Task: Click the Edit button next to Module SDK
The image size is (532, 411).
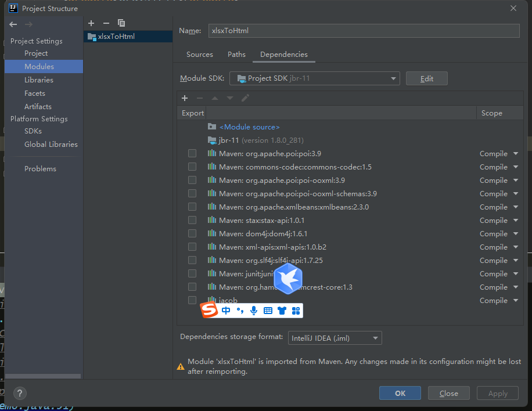Action: (x=426, y=78)
